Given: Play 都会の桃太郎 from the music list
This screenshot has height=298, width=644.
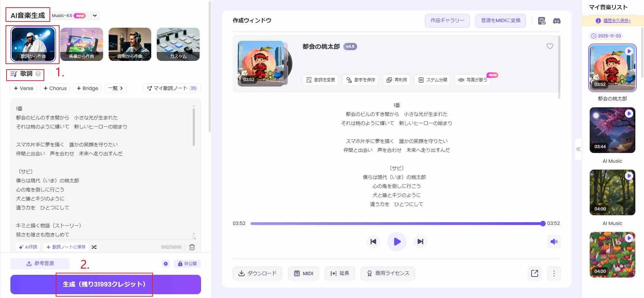Looking at the screenshot, I should pyautogui.click(x=629, y=51).
